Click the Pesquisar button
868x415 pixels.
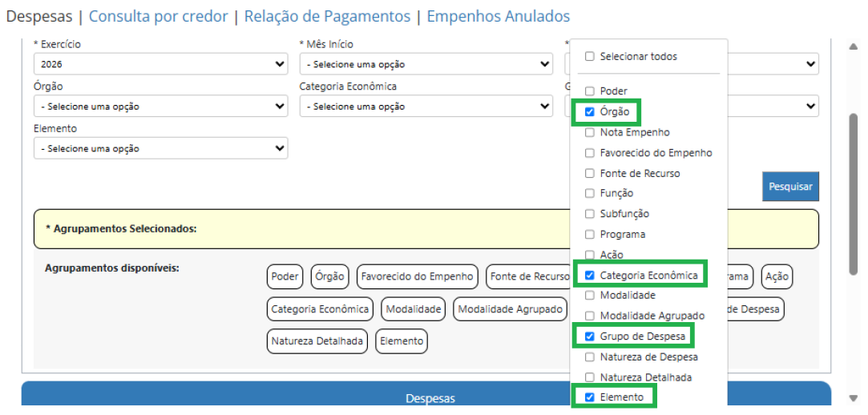pyautogui.click(x=790, y=187)
